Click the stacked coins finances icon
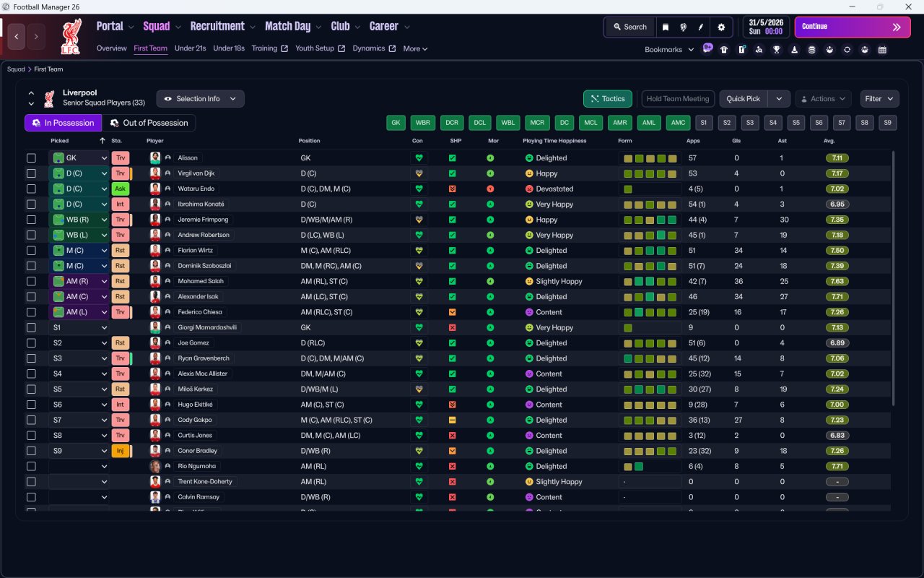Screen dimensions: 924x578 point(812,50)
